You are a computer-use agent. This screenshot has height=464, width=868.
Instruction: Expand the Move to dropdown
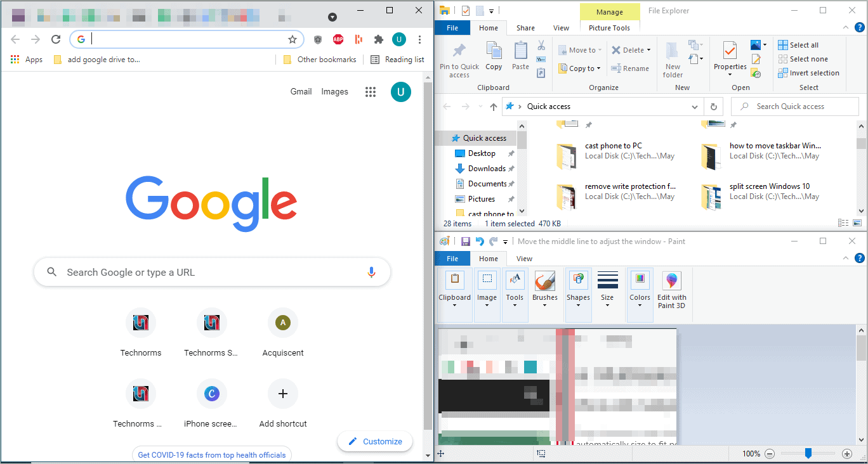point(595,49)
